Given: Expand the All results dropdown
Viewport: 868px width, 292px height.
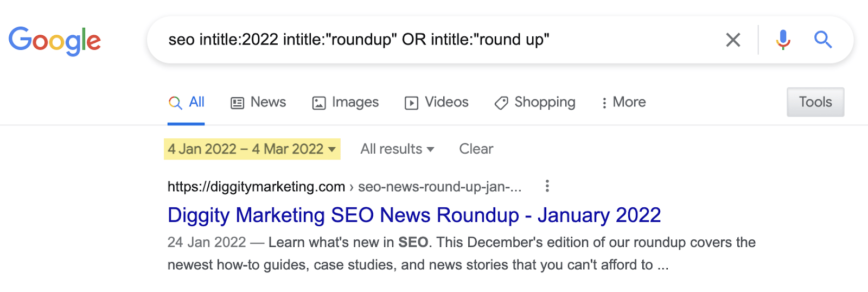Looking at the screenshot, I should tap(397, 149).
